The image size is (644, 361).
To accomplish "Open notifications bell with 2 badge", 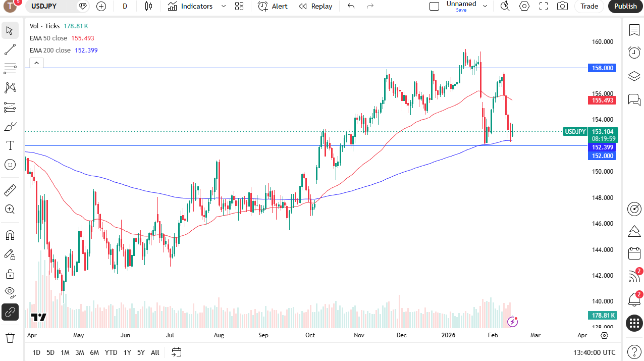I will point(634,299).
